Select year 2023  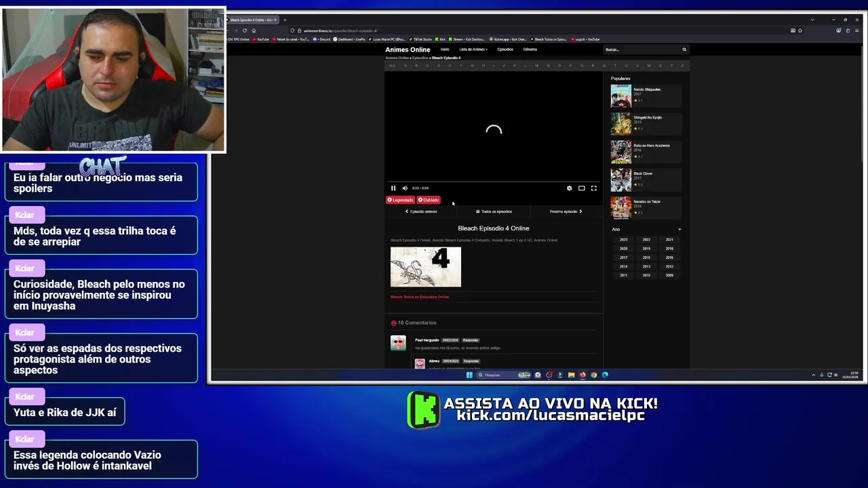coord(623,239)
